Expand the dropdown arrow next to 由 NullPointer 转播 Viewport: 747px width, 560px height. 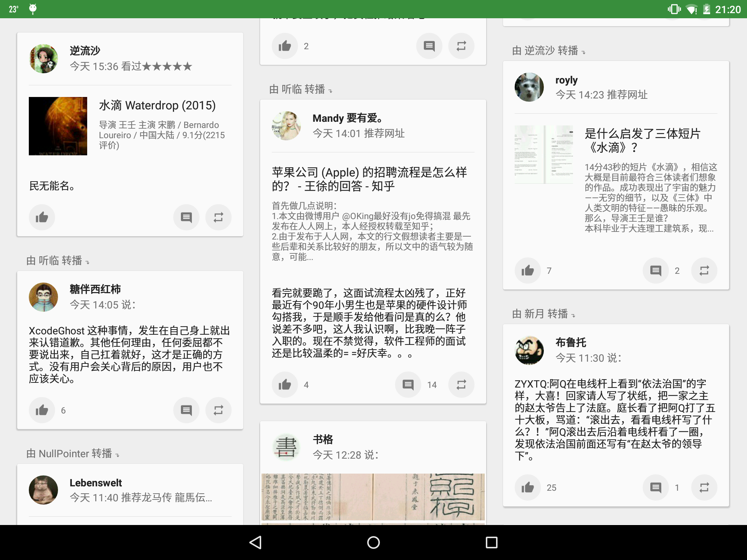pos(117,455)
